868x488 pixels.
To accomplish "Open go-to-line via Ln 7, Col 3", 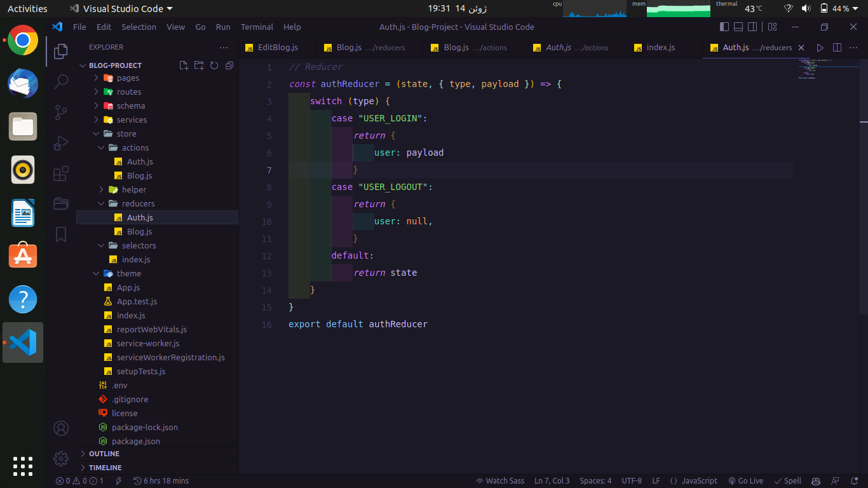I will (x=552, y=481).
